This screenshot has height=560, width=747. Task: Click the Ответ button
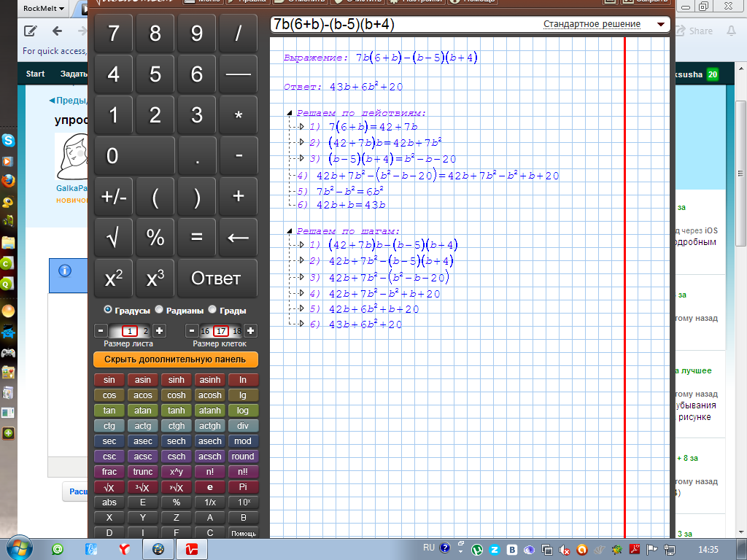215,279
